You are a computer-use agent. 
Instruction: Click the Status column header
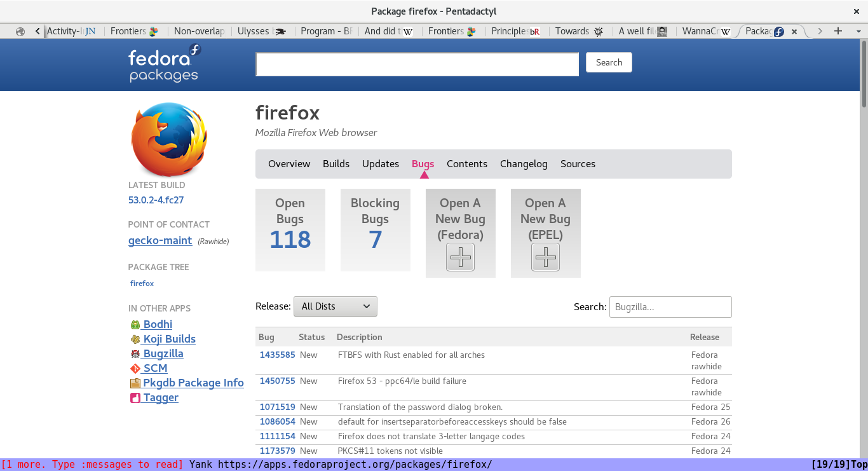[312, 338]
